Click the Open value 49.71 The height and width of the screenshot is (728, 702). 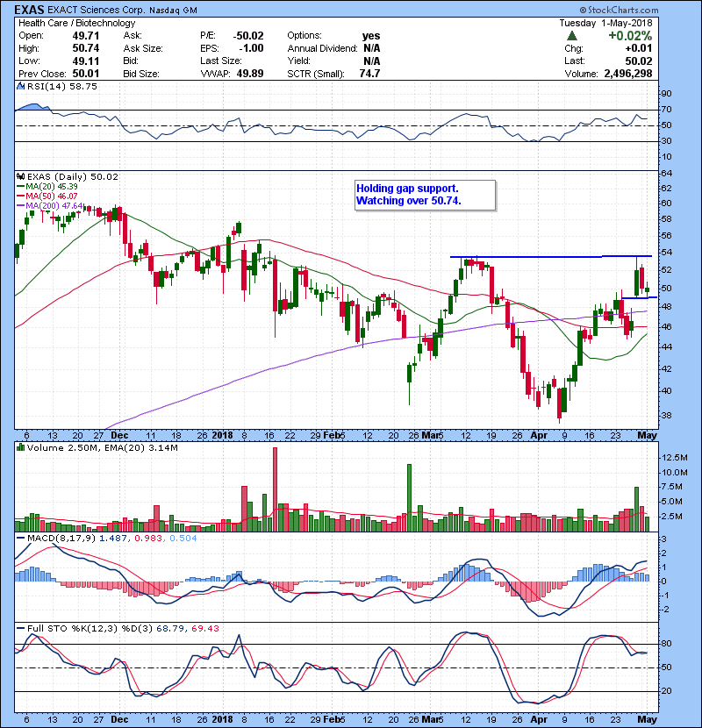pos(85,36)
